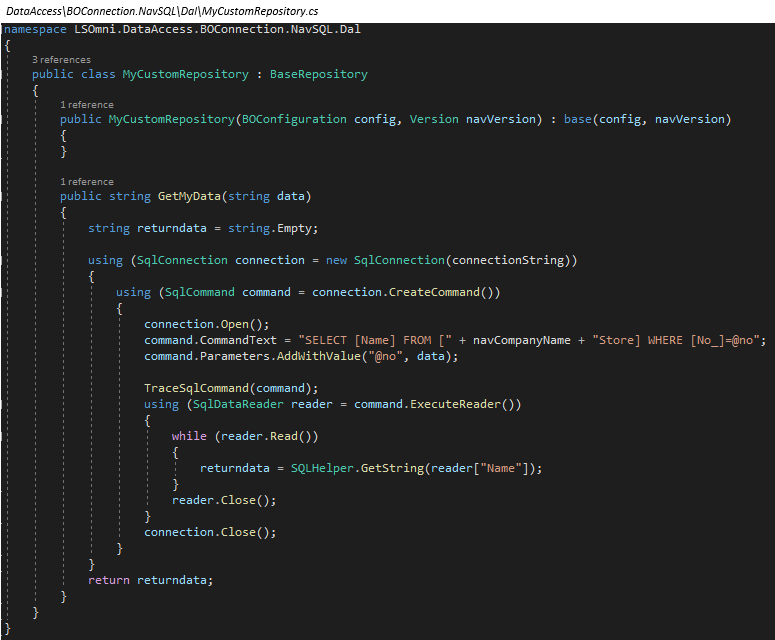Image resolution: width=775 pixels, height=640 pixels.
Task: Click the connection.Open() statement
Action: pos(205,324)
